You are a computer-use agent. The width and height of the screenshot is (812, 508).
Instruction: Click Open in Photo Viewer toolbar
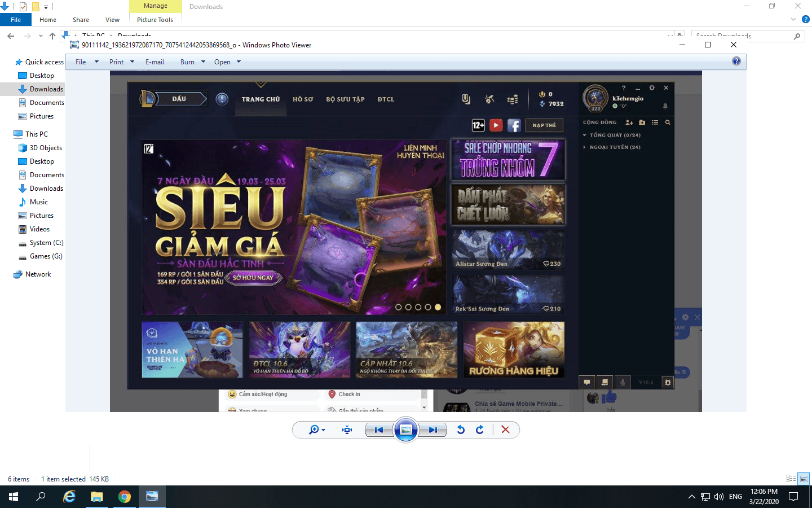click(x=222, y=62)
